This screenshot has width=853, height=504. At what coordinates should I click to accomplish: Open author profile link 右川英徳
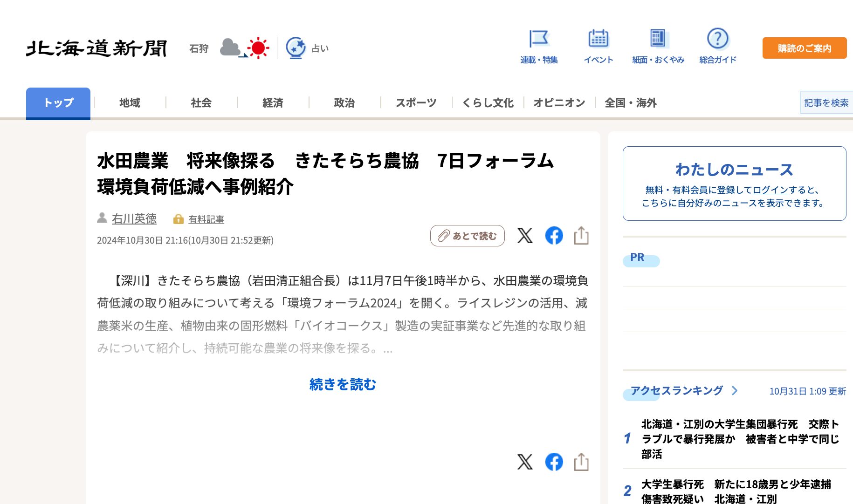coord(135,219)
